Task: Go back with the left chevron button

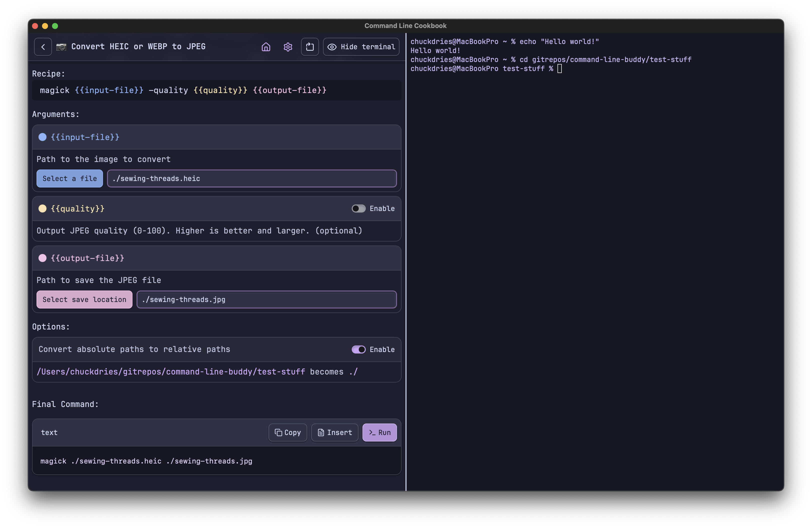Action: 43,47
